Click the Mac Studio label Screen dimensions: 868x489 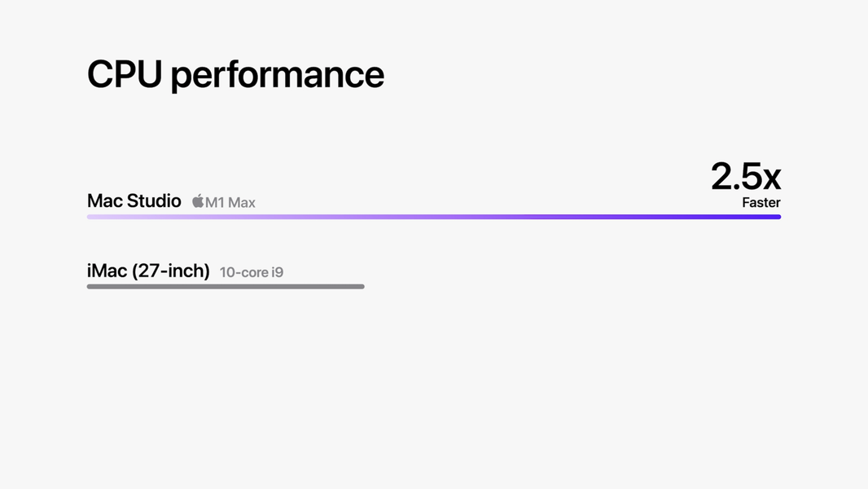click(x=134, y=200)
